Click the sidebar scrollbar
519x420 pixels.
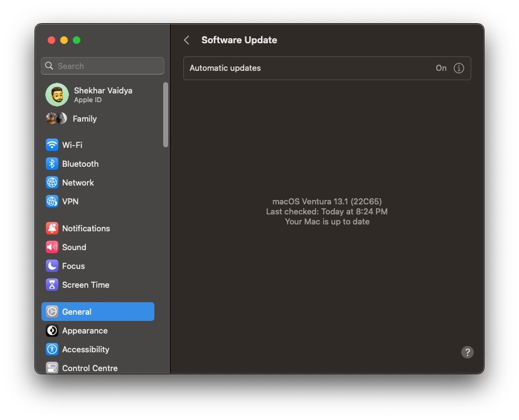click(166, 115)
